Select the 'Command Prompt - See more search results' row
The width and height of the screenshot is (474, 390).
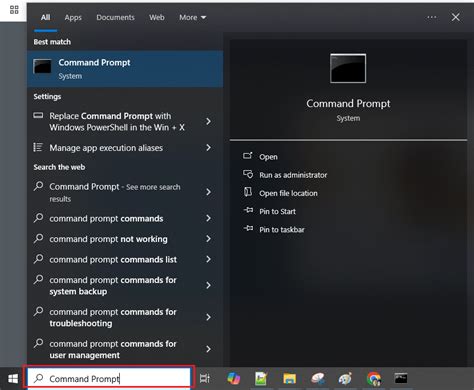click(125, 192)
